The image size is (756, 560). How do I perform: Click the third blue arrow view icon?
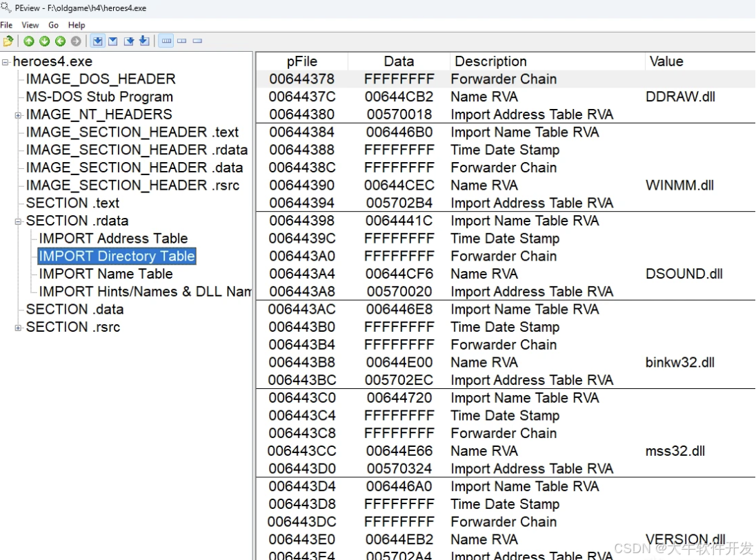tap(129, 41)
